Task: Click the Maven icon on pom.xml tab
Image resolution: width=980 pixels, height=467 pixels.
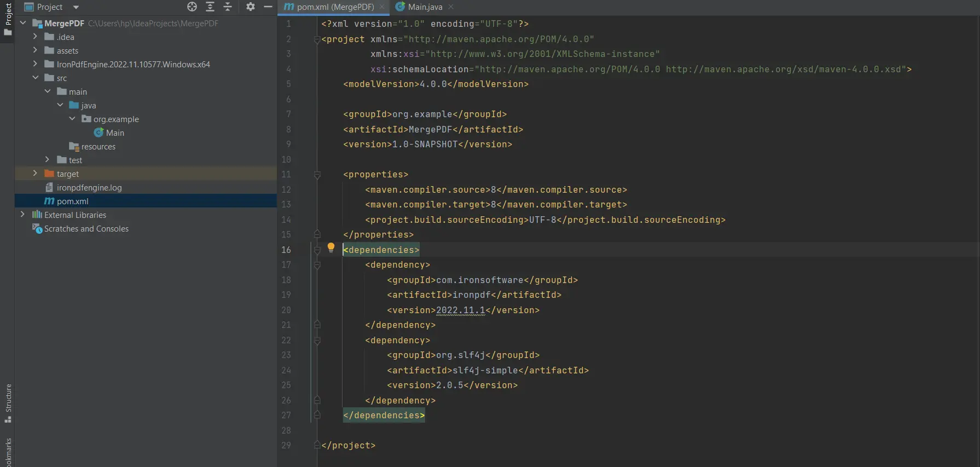Action: (x=289, y=7)
